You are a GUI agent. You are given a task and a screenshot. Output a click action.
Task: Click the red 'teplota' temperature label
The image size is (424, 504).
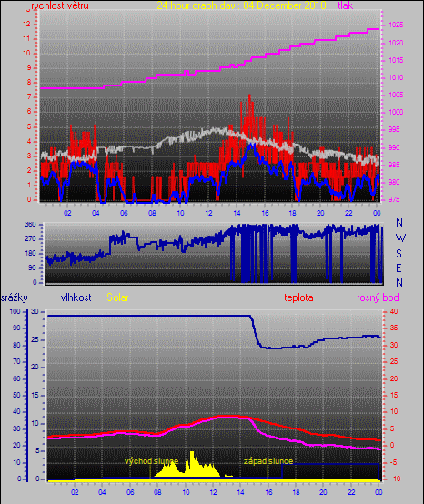298,297
